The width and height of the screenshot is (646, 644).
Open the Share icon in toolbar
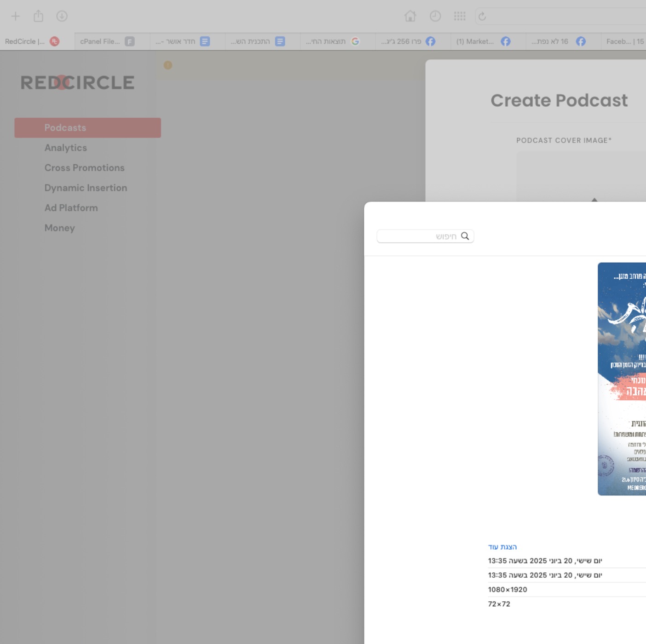click(38, 16)
